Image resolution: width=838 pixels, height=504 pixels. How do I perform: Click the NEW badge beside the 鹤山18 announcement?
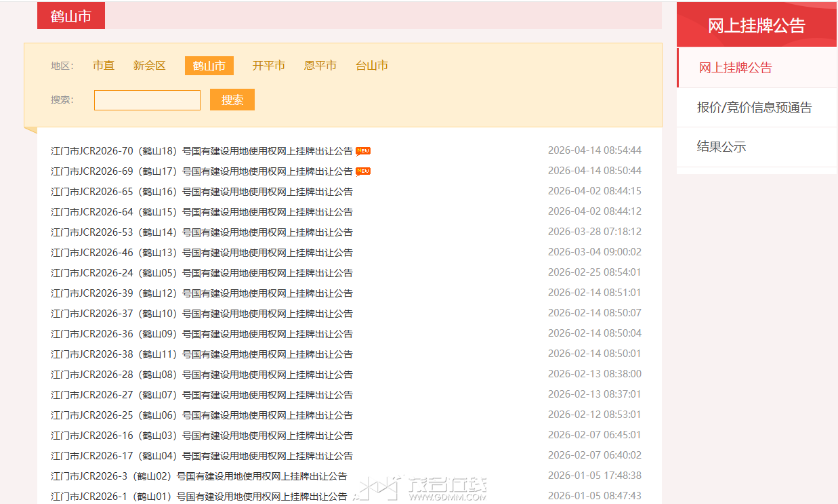click(x=363, y=151)
